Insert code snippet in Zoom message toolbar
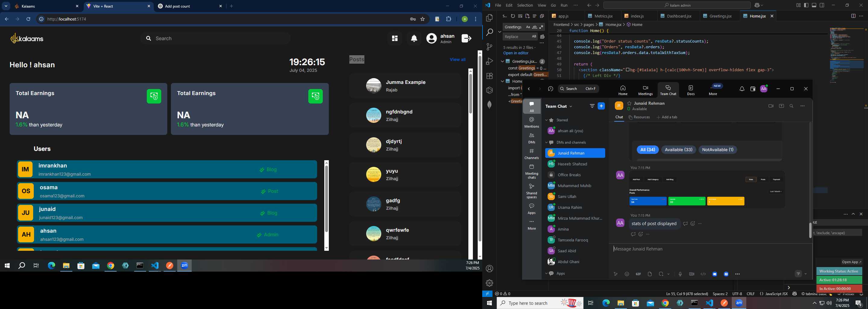Image resolution: width=868 pixels, height=309 pixels. (x=703, y=274)
